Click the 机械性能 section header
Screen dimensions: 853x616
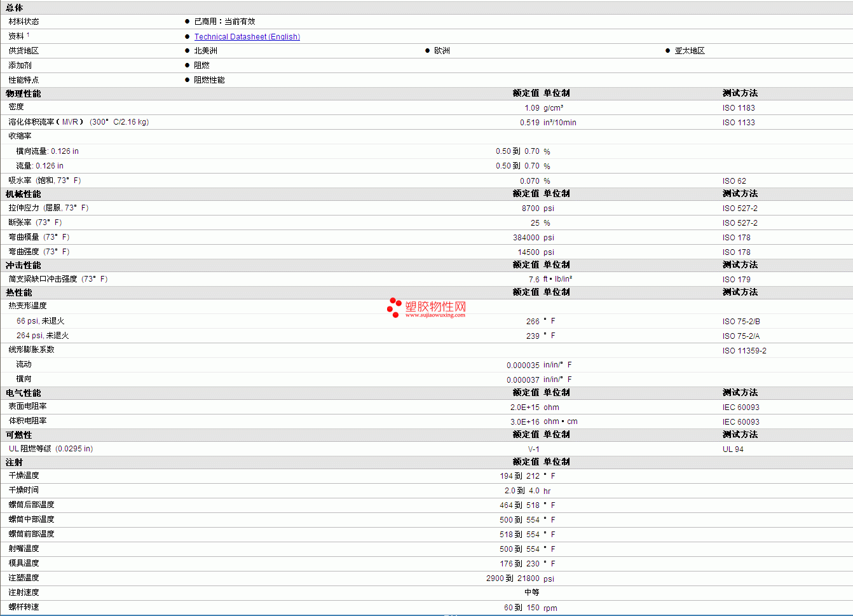[24, 194]
